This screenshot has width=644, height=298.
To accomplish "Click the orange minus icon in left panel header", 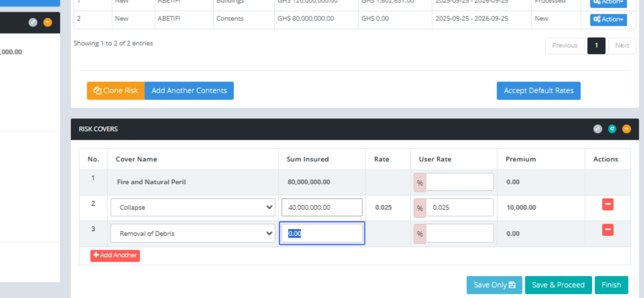I will (x=48, y=23).
